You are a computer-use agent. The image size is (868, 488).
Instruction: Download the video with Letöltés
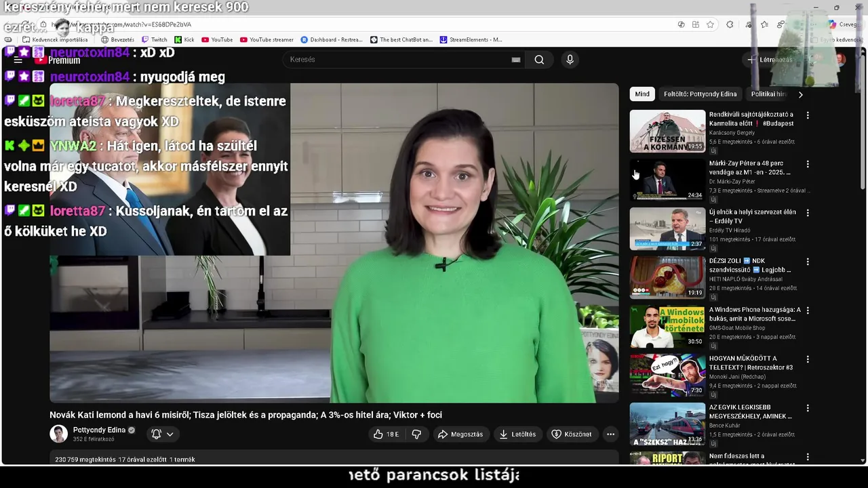[x=517, y=434]
